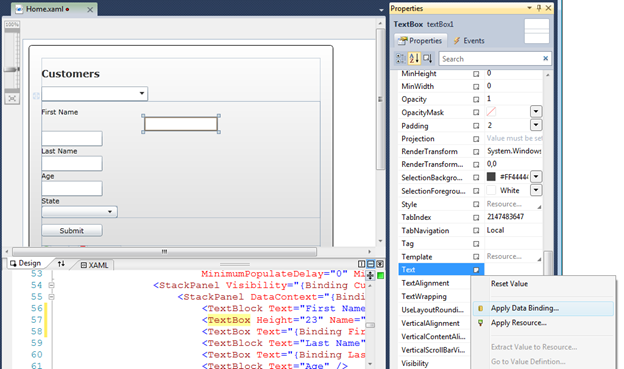Click the property marker beside Text
This screenshot has height=369, width=624.
[476, 270]
